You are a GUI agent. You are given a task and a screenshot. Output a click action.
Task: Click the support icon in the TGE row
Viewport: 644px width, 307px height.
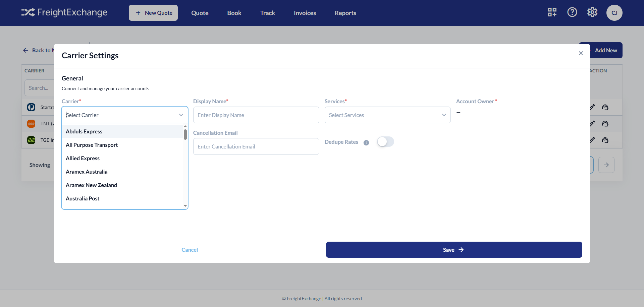pos(605,140)
